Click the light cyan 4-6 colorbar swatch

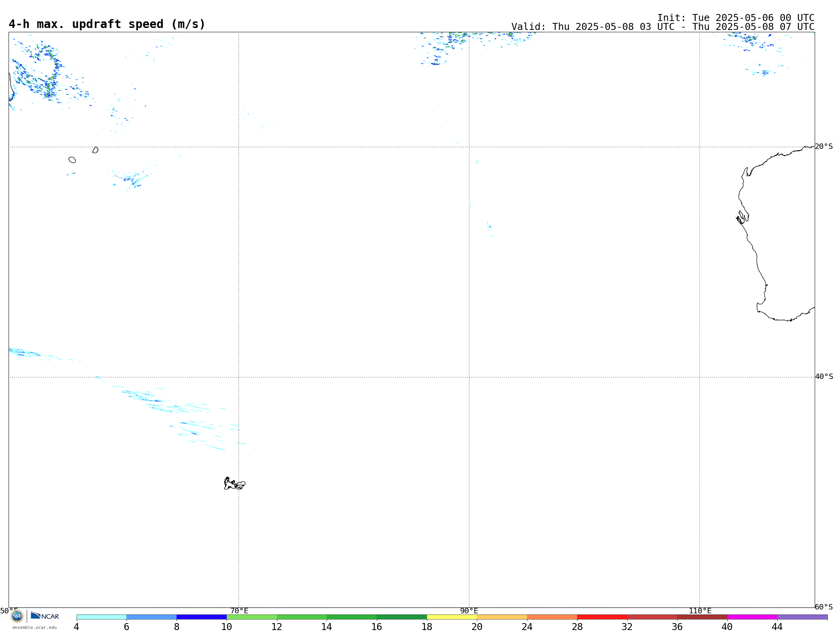(x=101, y=617)
